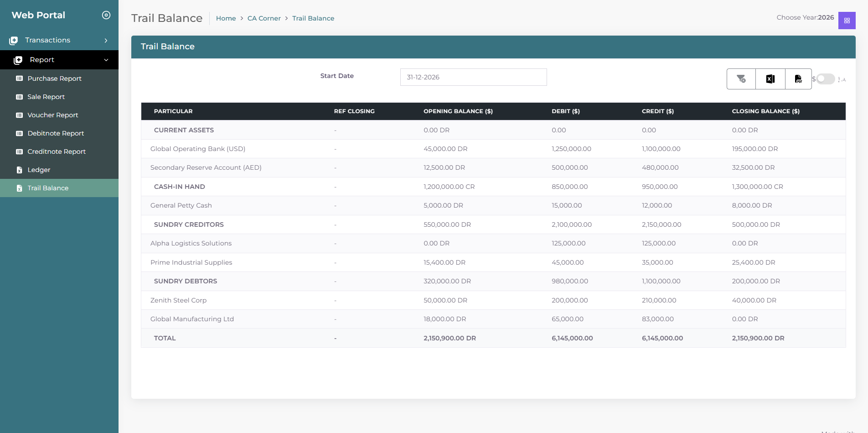Screen dimensions: 868x433
Task: Open the Sale Report page
Action: [46, 97]
